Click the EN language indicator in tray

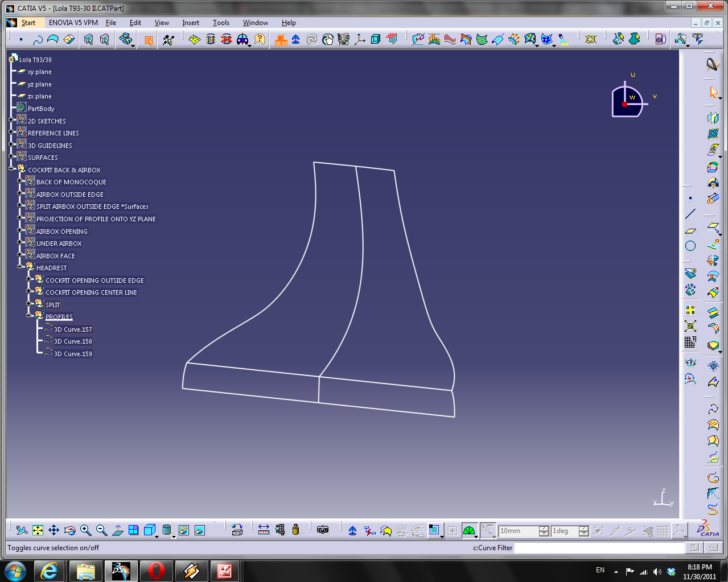coord(600,570)
